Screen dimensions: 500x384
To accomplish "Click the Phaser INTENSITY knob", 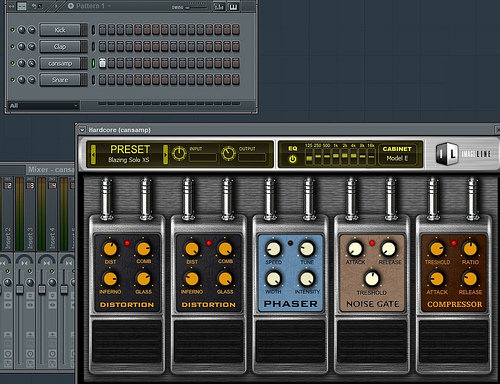I will tap(307, 279).
